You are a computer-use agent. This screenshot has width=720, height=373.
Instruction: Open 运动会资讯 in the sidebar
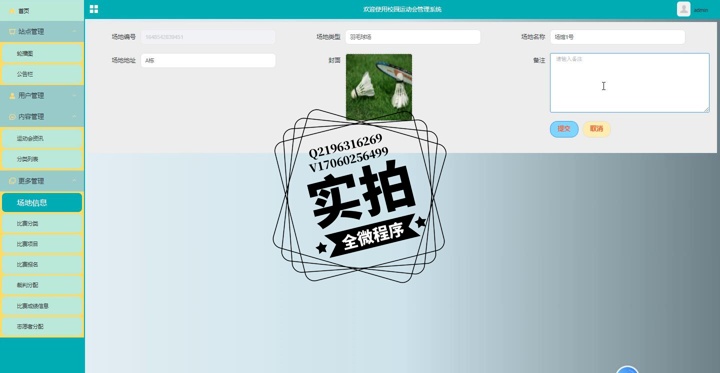point(42,138)
